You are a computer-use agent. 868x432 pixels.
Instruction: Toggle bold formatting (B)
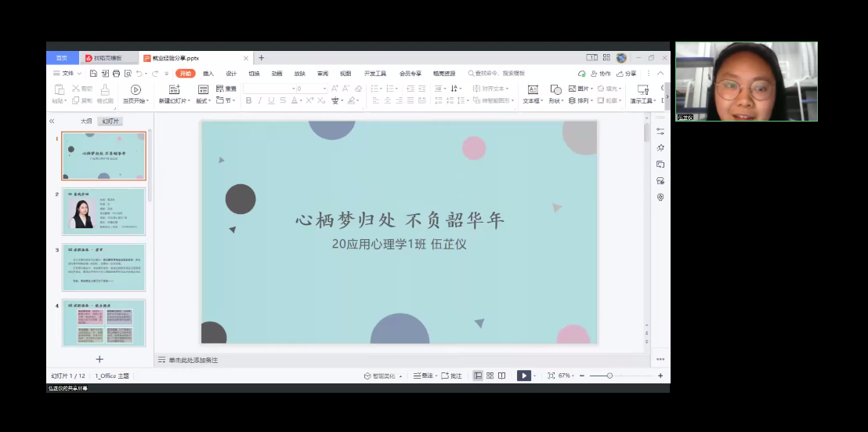coord(248,100)
